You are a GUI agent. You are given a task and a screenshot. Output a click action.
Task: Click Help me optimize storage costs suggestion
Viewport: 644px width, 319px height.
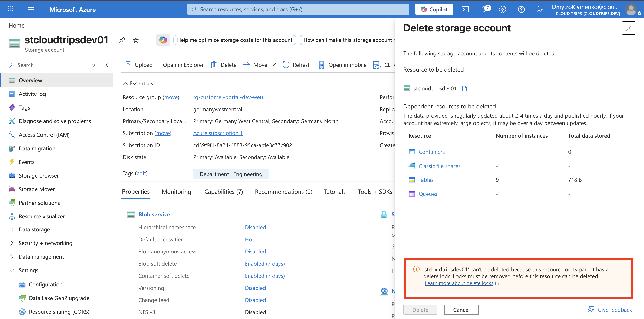234,40
